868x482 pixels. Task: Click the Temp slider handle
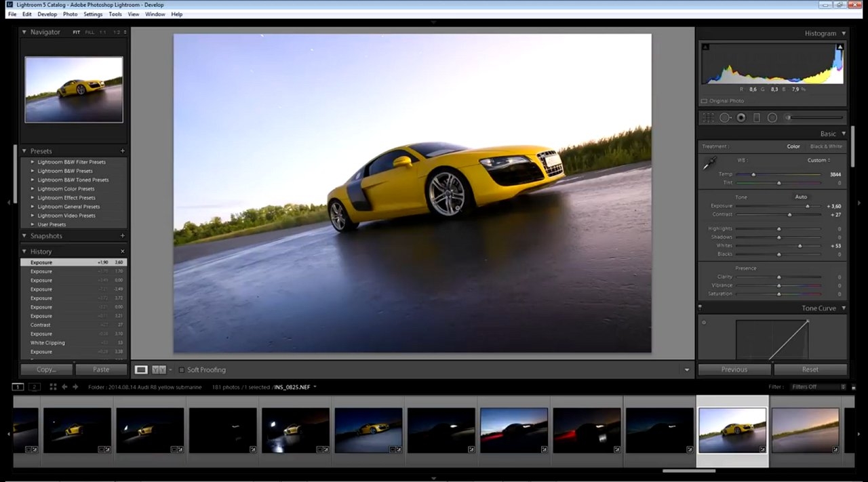(753, 174)
